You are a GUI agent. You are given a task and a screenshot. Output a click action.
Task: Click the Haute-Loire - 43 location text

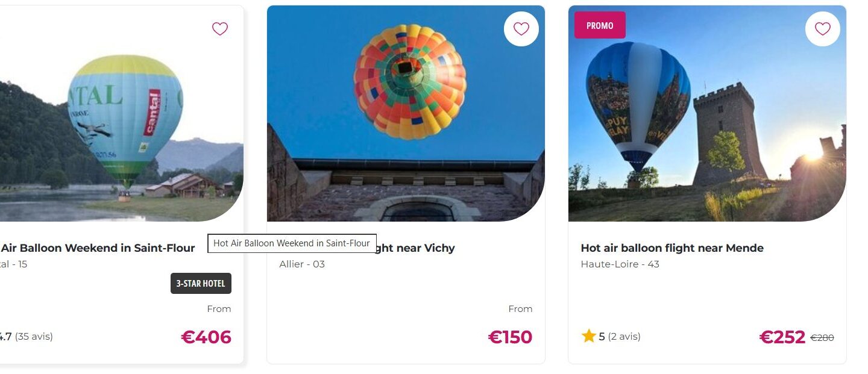tap(620, 264)
